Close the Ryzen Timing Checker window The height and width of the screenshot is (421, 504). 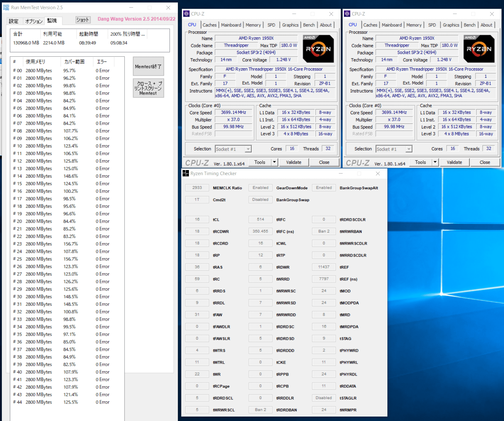click(378, 174)
